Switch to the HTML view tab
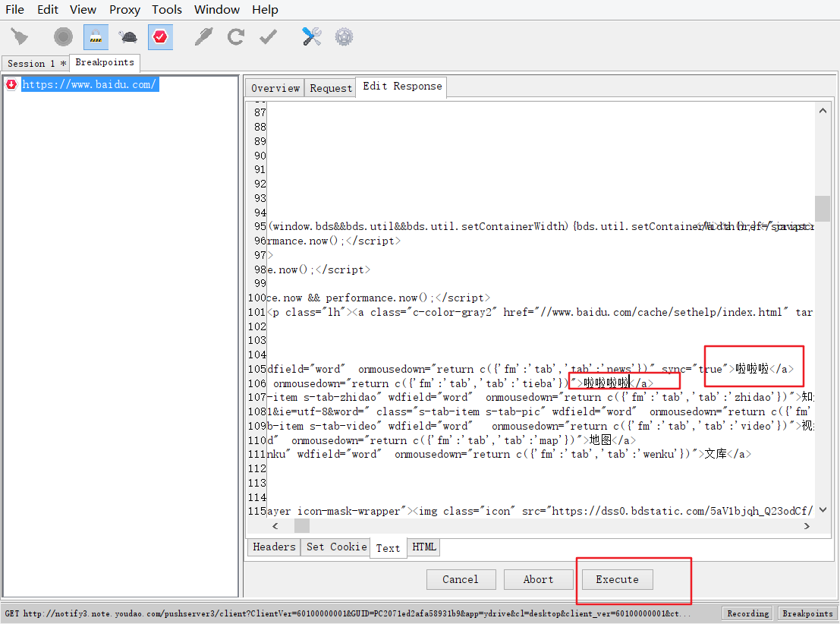The height and width of the screenshot is (624, 840). [423, 547]
